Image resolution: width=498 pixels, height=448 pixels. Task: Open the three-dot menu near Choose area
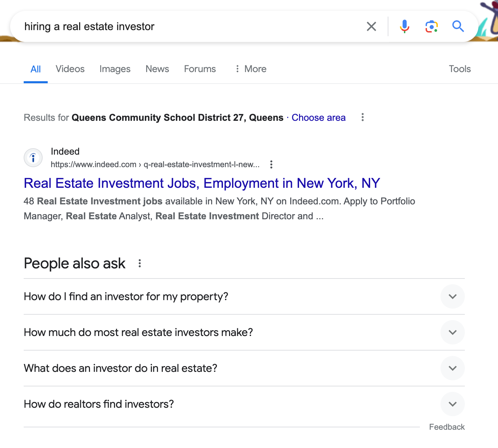pyautogui.click(x=362, y=117)
